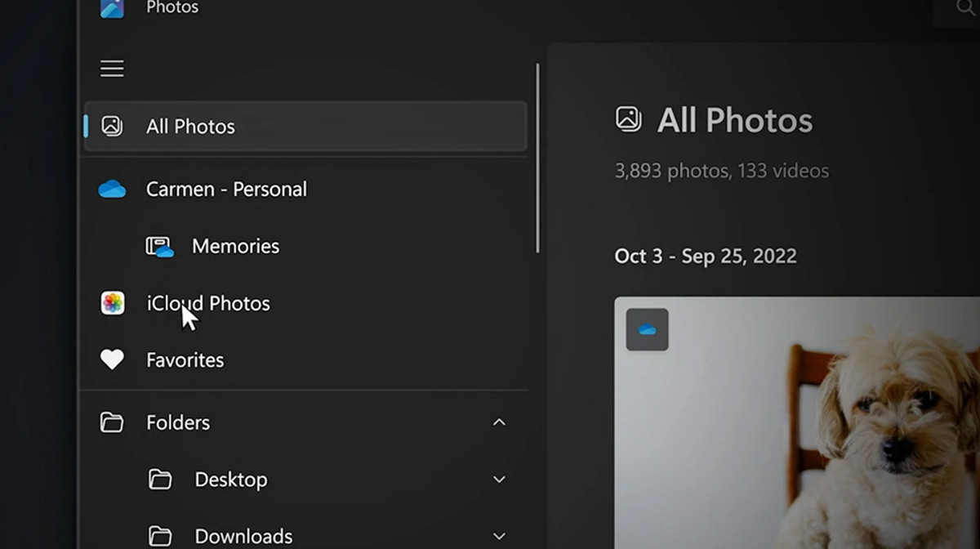Click the 'All Photos' page heading
This screenshot has height=549, width=980.
tap(735, 120)
